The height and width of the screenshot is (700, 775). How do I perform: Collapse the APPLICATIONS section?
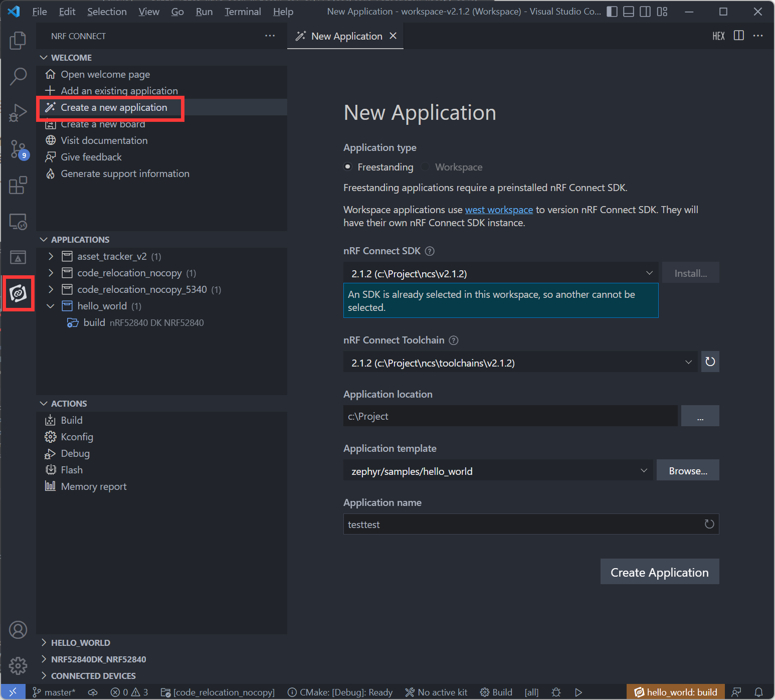161,240
